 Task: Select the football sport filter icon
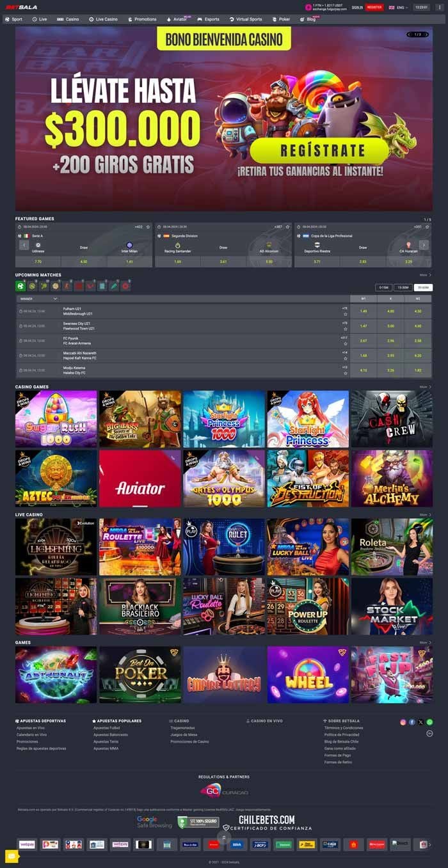point(20,286)
